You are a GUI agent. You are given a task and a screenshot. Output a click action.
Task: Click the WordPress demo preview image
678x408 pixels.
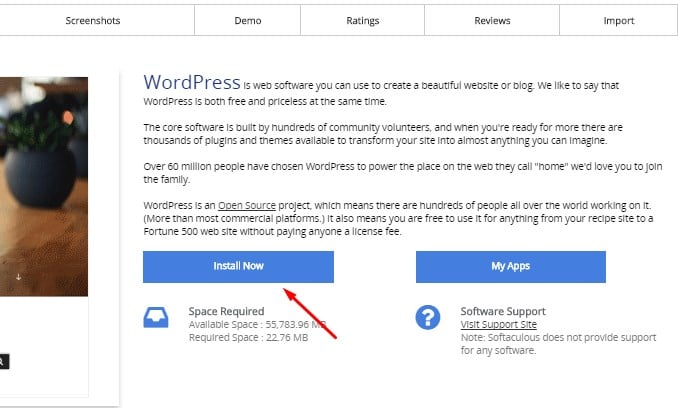(44, 186)
